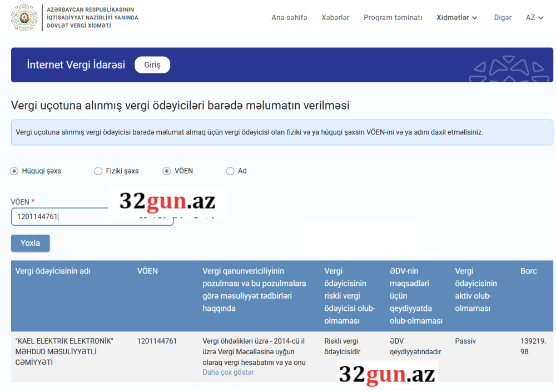The height and width of the screenshot is (392, 556).
Task: Focus the VÖEN number input field
Action: pyautogui.click(x=61, y=217)
